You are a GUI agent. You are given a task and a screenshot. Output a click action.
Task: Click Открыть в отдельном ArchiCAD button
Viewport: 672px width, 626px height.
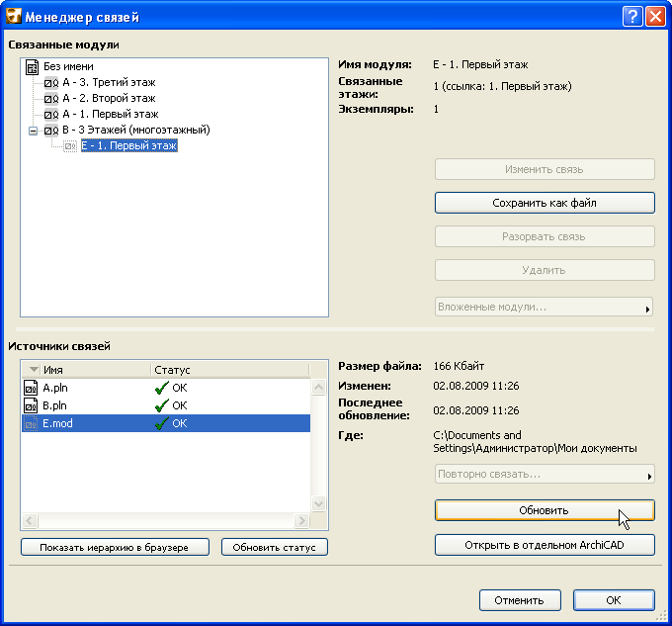(545, 545)
